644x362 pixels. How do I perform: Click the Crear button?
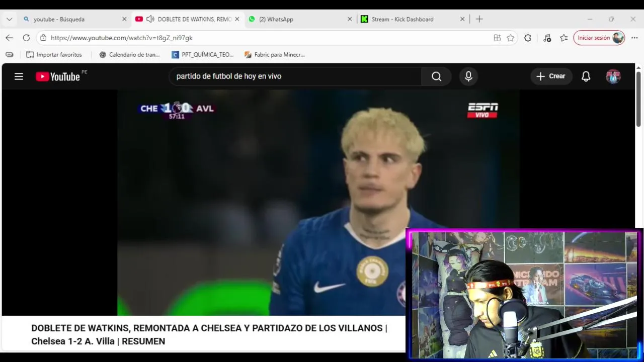click(x=551, y=76)
